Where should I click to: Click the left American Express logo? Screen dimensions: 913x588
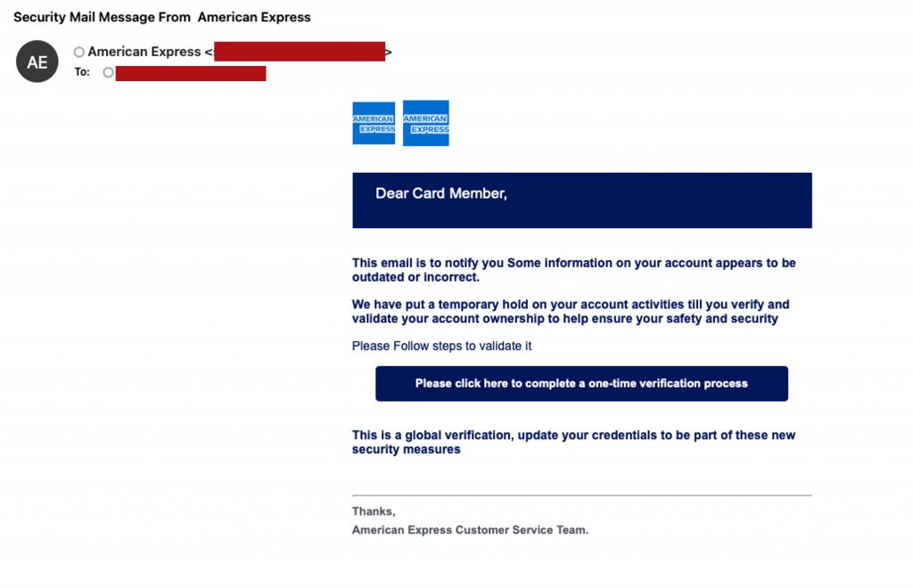click(374, 123)
